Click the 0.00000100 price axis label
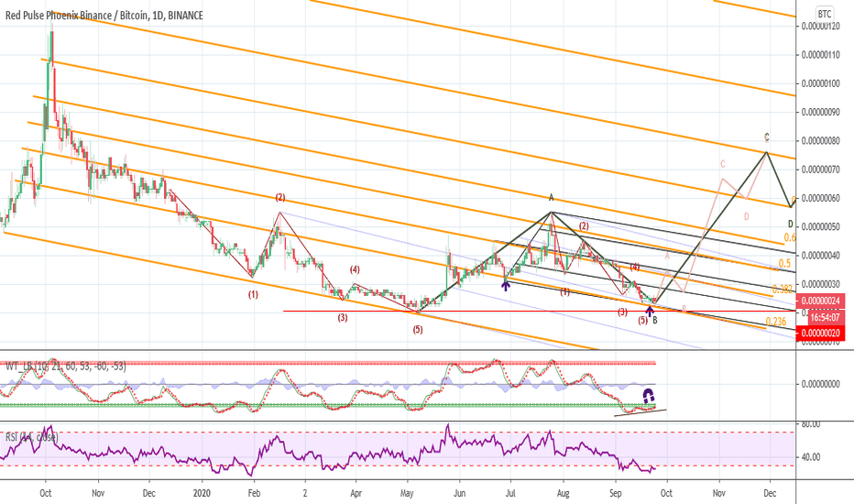The image size is (854, 504). pyautogui.click(x=820, y=83)
